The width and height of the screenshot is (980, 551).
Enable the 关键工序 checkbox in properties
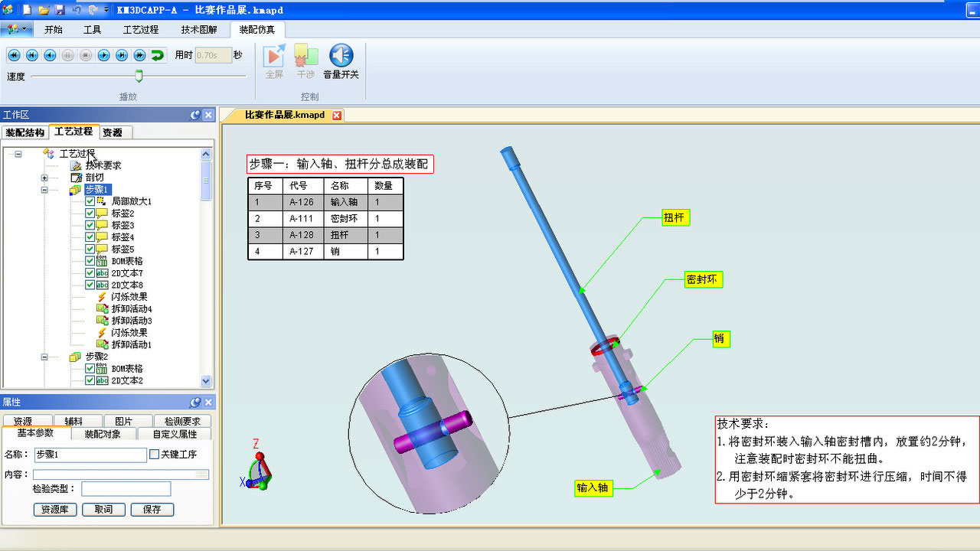152,455
